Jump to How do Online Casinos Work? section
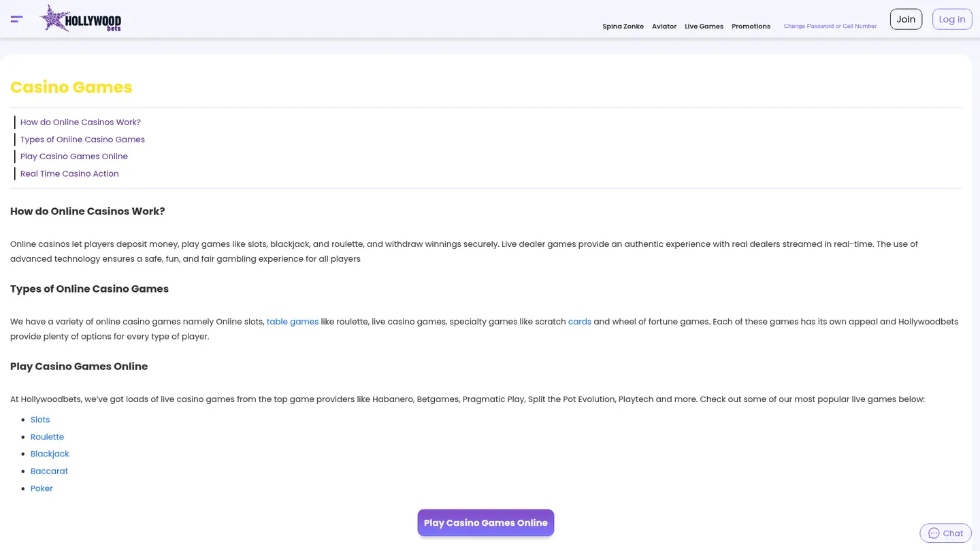 pos(80,122)
